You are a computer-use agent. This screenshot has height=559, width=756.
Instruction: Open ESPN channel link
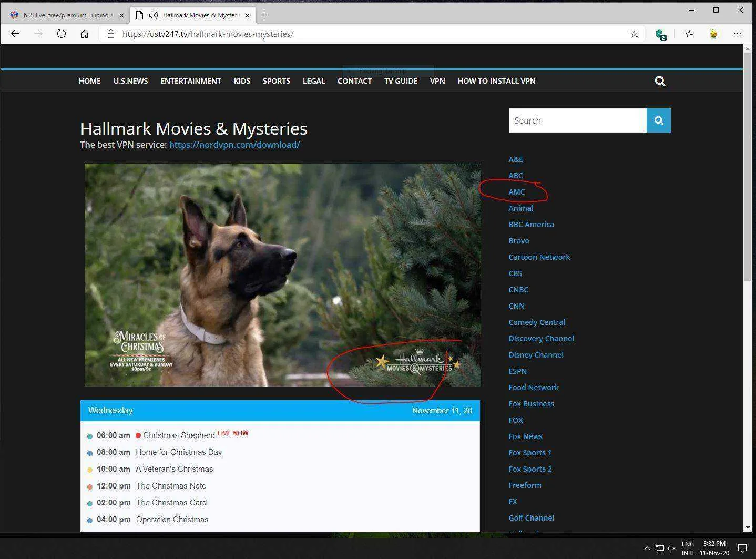point(517,371)
